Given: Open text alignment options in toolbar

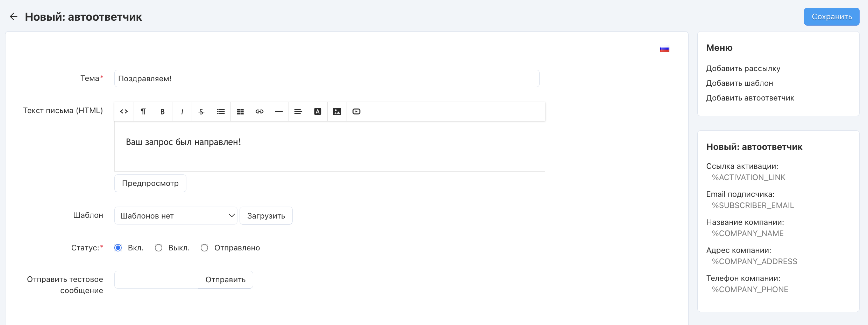Looking at the screenshot, I should (x=298, y=111).
